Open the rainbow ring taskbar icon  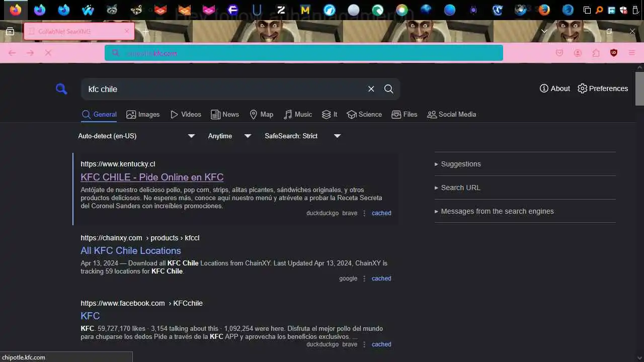pyautogui.click(x=401, y=10)
